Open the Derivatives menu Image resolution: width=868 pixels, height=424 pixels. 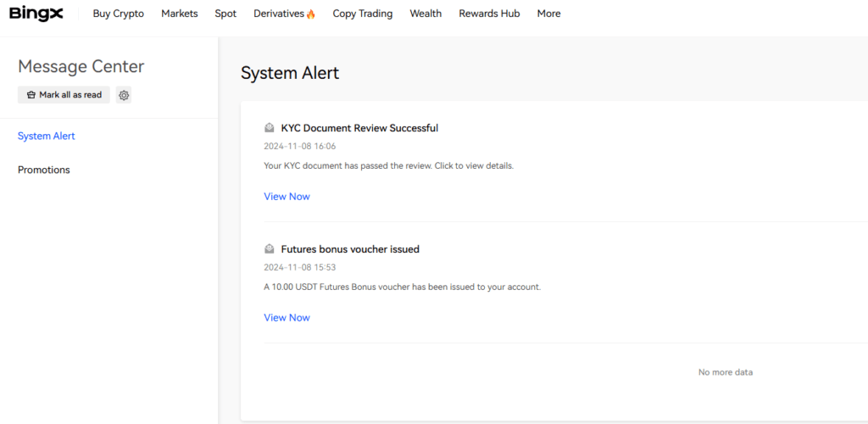[279, 14]
